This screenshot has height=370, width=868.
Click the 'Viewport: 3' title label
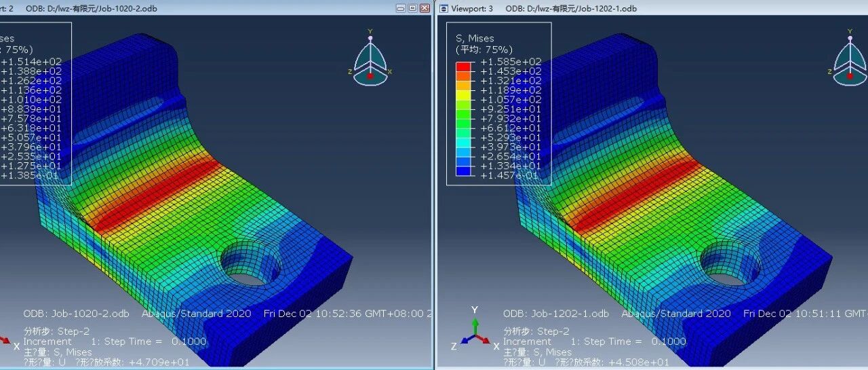tap(473, 8)
